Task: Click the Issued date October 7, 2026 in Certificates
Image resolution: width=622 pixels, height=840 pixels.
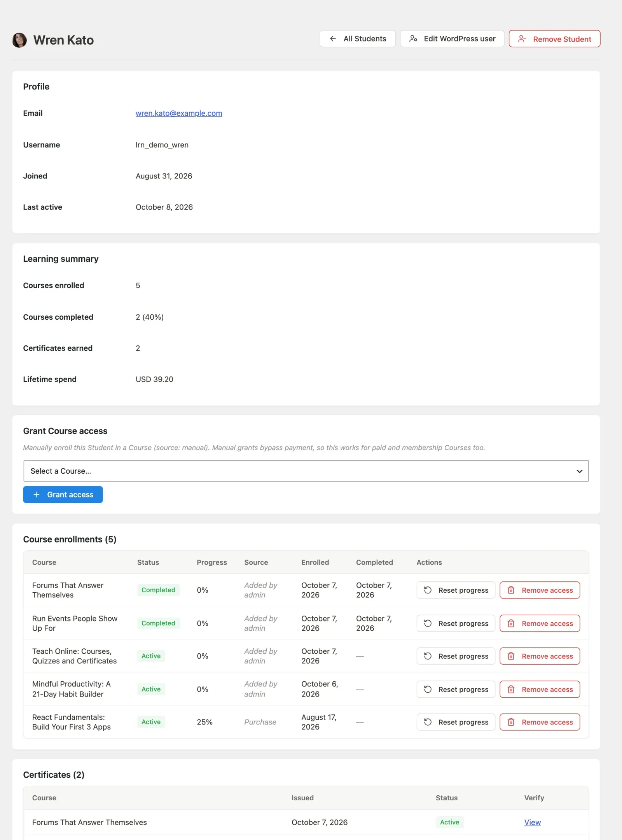Action: 320,822
